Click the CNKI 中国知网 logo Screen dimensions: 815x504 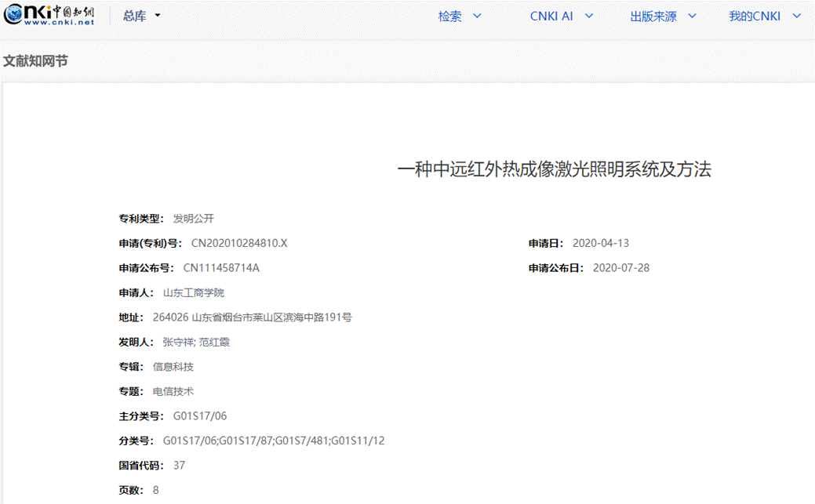(49, 16)
